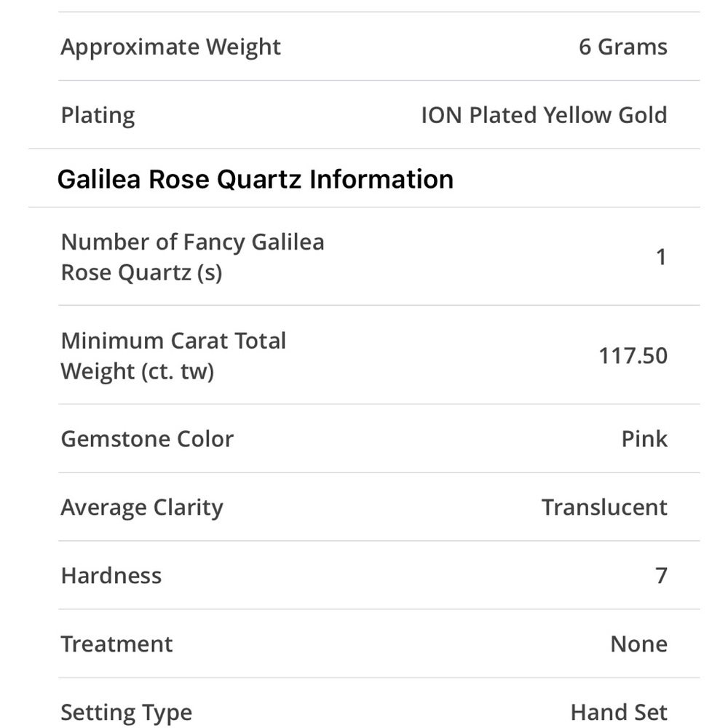Click the 6 Grams value

622,47
